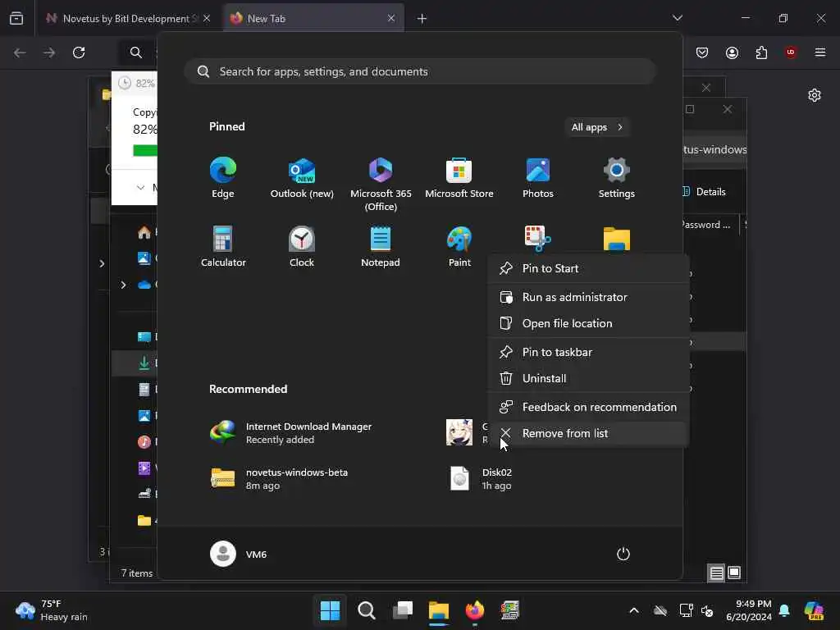Select Videos in Explorer navigation pane
The image size is (840, 630).
point(144,468)
